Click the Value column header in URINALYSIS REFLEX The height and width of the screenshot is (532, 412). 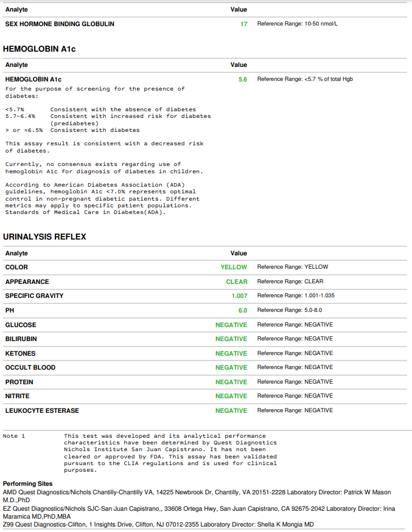[239, 254]
